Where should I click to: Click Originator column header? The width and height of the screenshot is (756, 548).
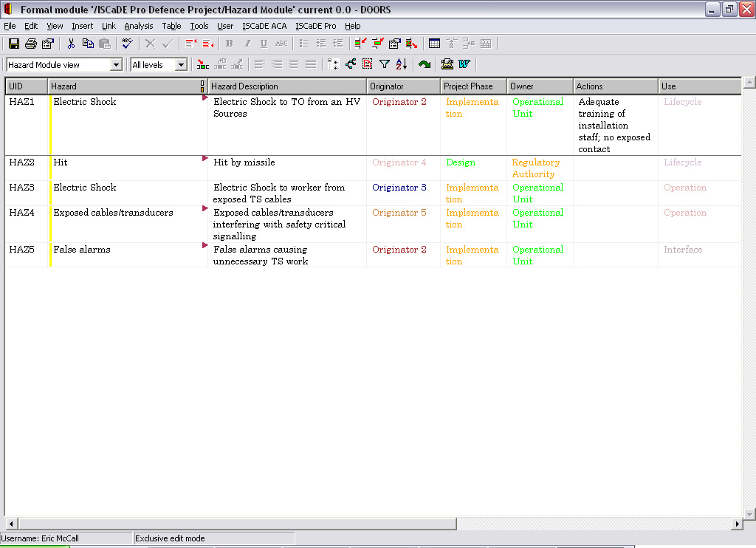(x=404, y=86)
